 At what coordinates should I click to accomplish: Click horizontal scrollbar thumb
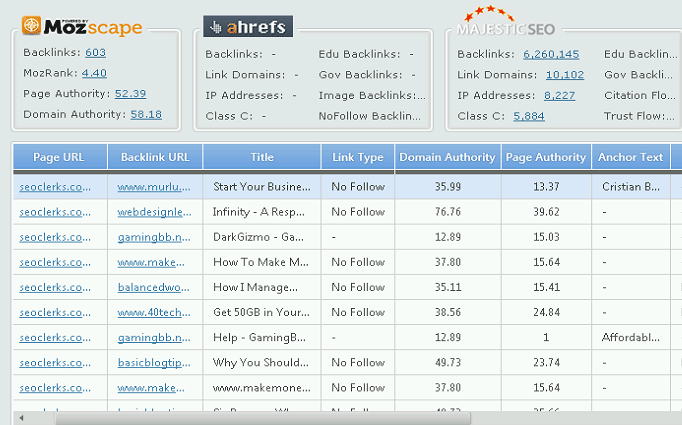click(262, 418)
